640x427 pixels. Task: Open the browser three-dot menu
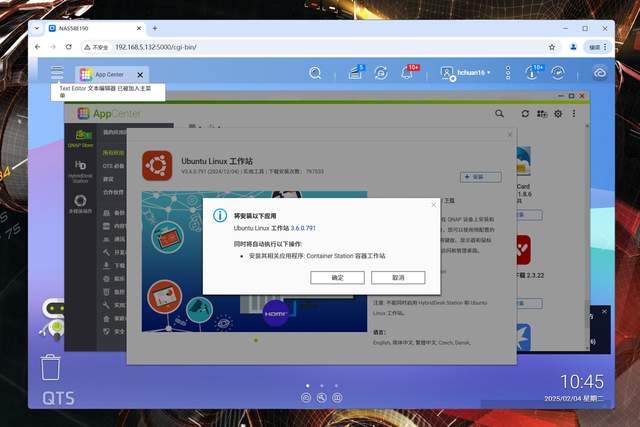tap(605, 47)
